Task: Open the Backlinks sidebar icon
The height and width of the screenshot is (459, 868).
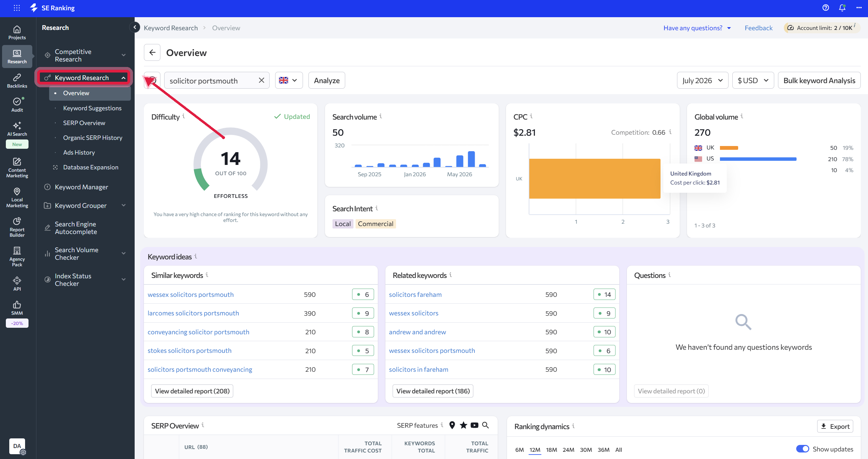Action: [x=17, y=81]
